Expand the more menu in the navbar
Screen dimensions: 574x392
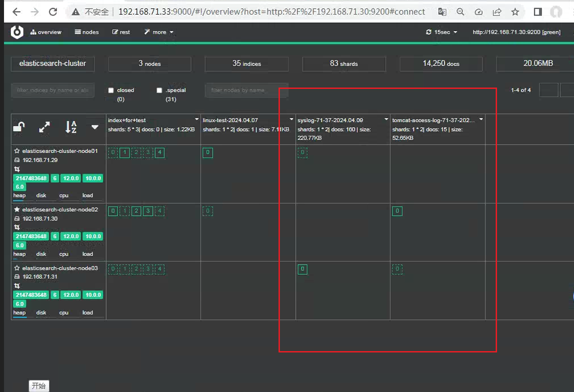coord(159,32)
